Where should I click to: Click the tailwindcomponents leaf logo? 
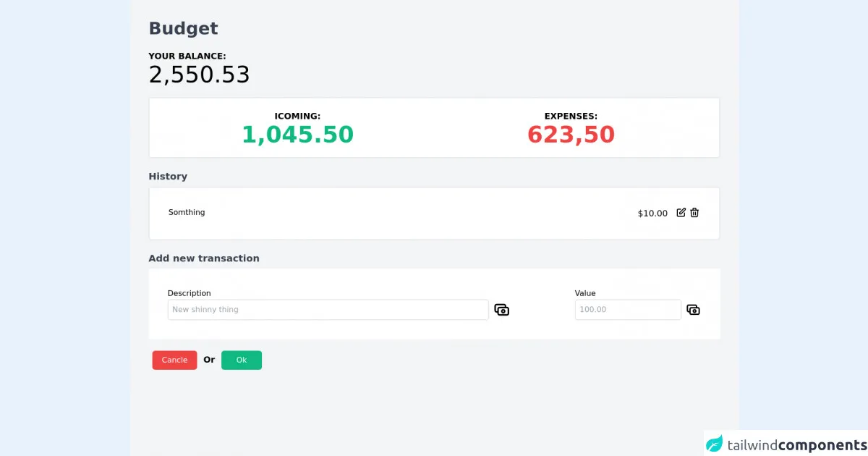point(715,444)
